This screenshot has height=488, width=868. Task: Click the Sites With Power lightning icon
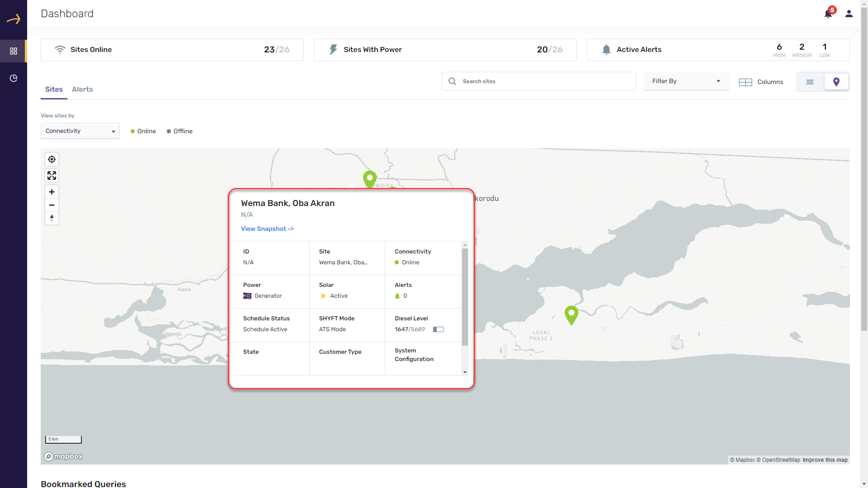[x=333, y=49]
